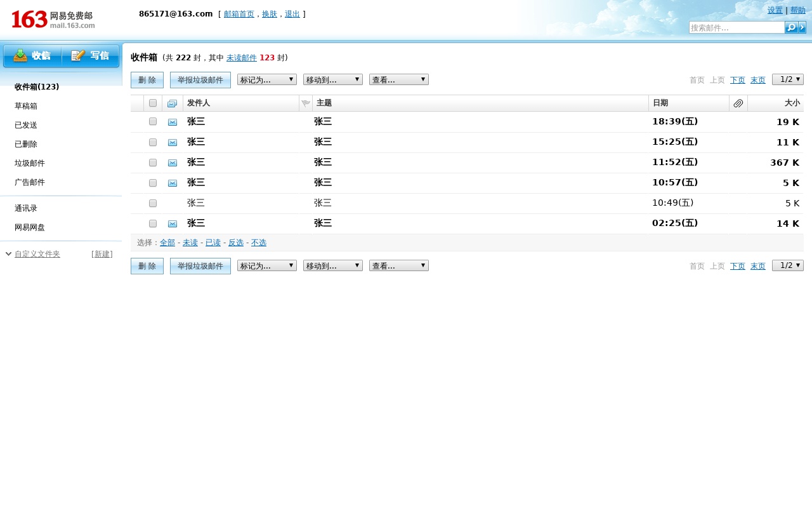Click 不选 in the select row
This screenshot has height=508, width=812.
tap(259, 243)
